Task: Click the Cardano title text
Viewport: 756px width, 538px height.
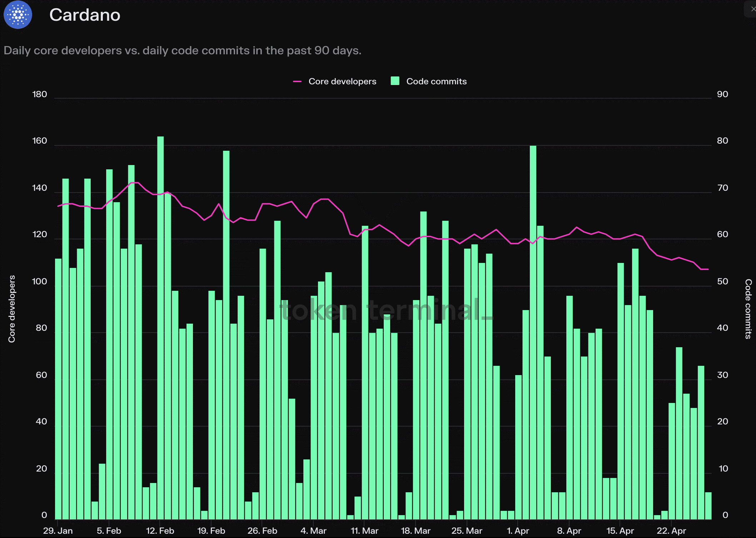Action: 85,15
